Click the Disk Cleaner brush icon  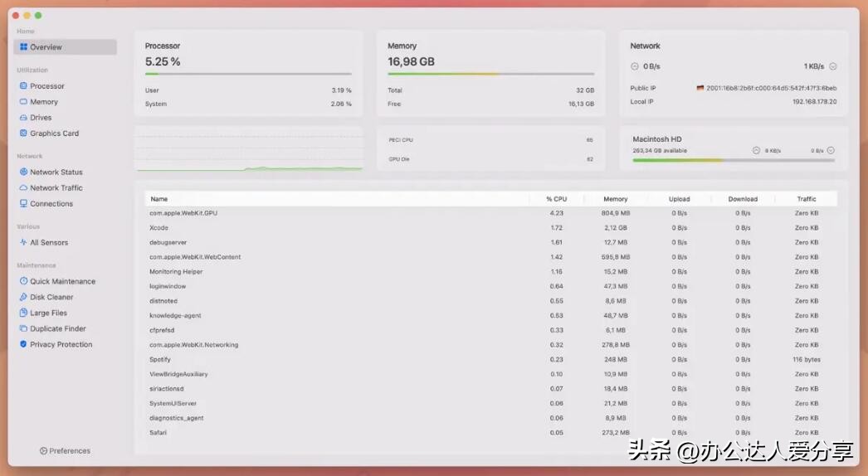(x=23, y=297)
